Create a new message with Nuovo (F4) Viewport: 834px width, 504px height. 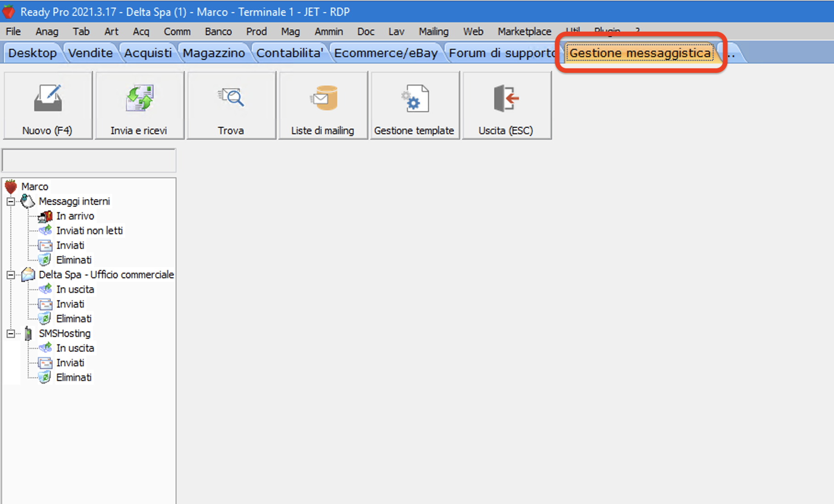tap(48, 105)
